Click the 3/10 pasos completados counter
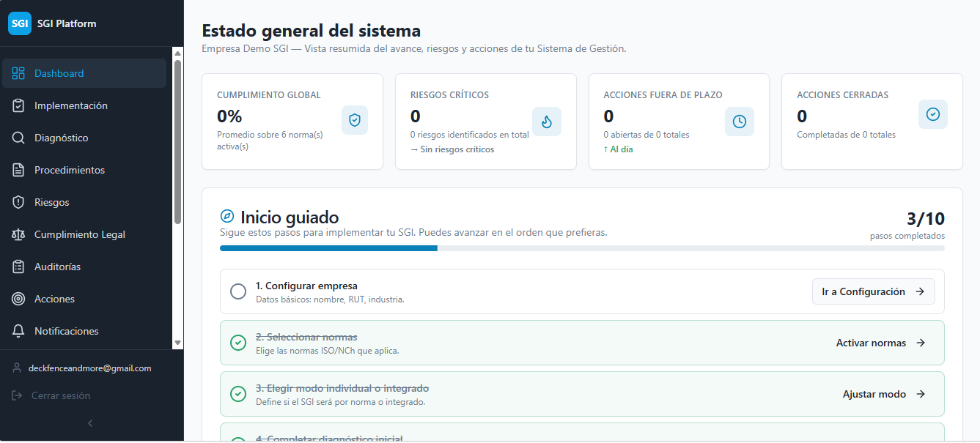980x443 pixels. coord(907,226)
